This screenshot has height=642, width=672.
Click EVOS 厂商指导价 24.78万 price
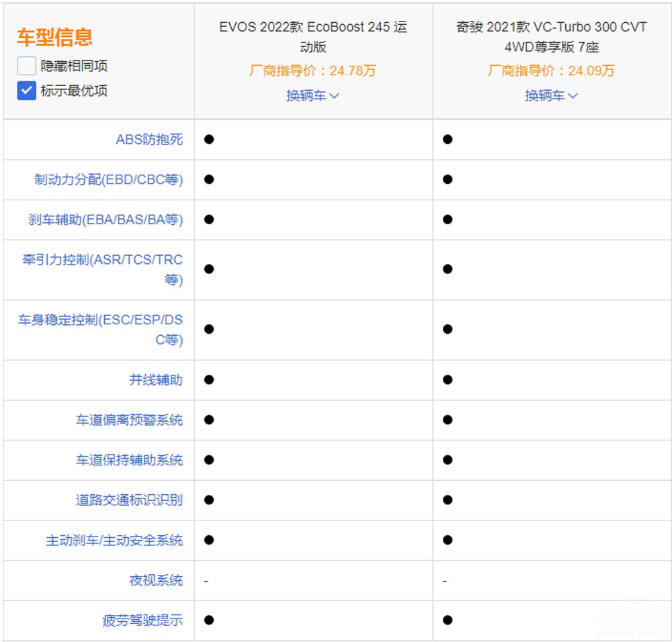[312, 71]
